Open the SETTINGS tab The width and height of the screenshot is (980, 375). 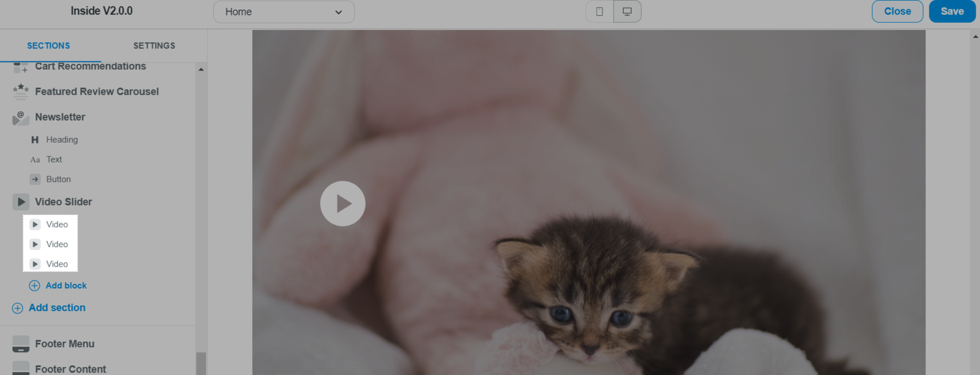(x=154, y=45)
